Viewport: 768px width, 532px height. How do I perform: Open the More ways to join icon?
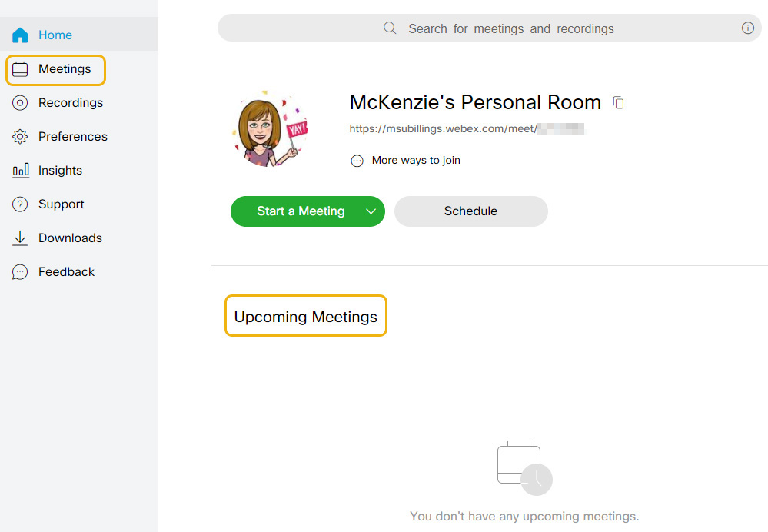tap(357, 161)
